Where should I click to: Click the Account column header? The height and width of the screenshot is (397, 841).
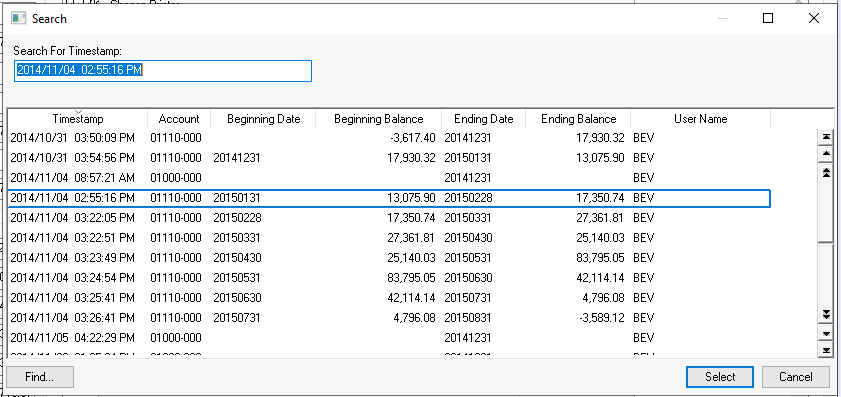coord(179,119)
